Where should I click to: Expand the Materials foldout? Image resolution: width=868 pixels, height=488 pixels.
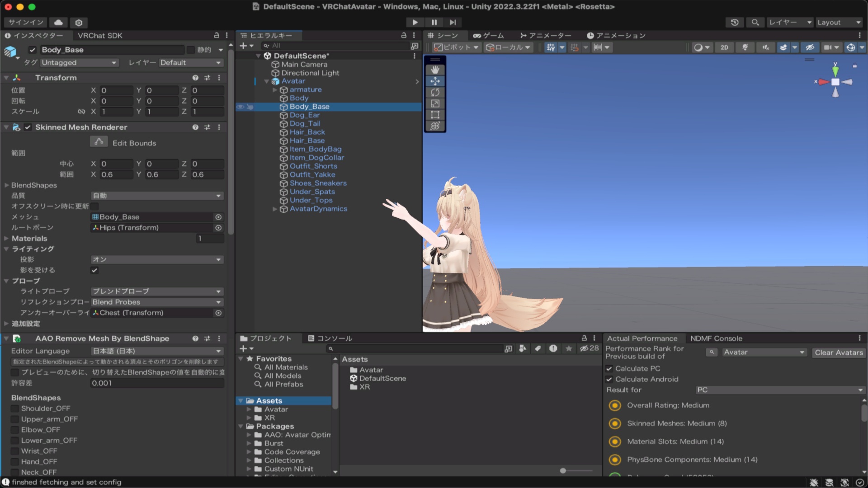tap(6, 239)
